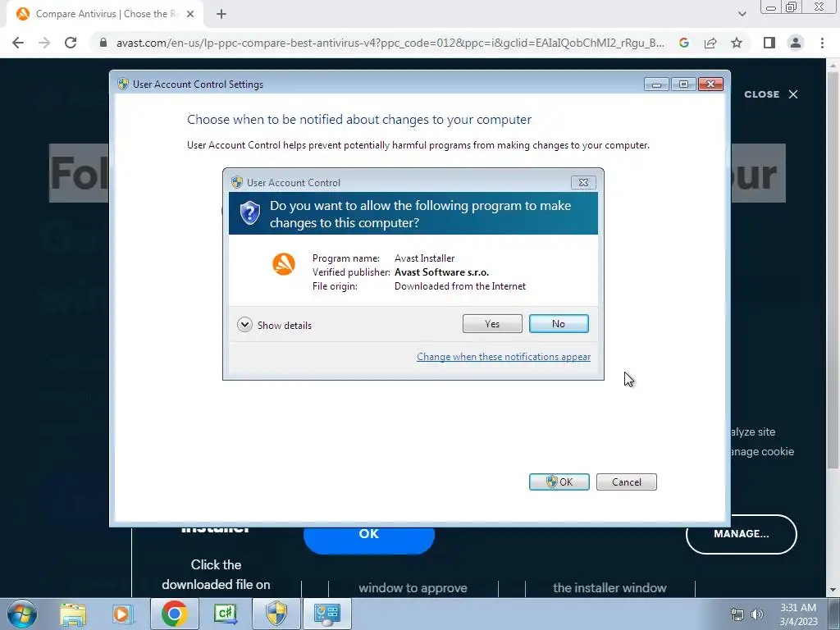840x630 pixels.
Task: Click the Avast Installer program icon
Action: [x=284, y=264]
